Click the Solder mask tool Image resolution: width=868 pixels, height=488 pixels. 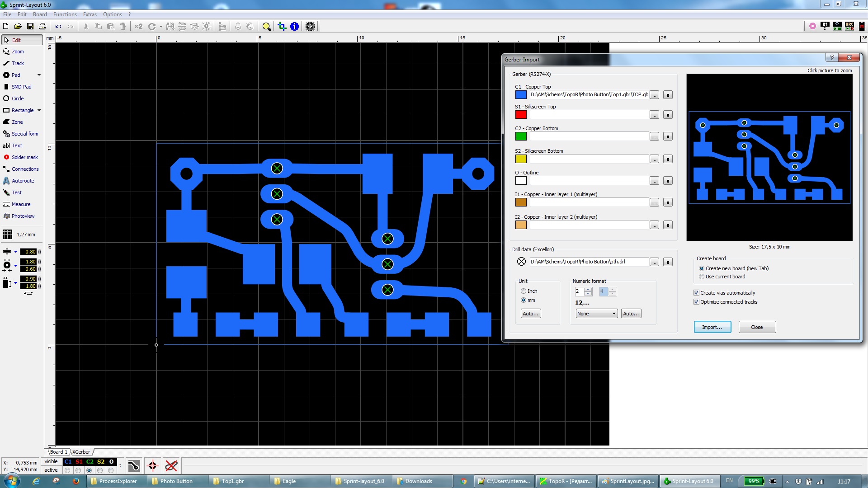point(24,157)
